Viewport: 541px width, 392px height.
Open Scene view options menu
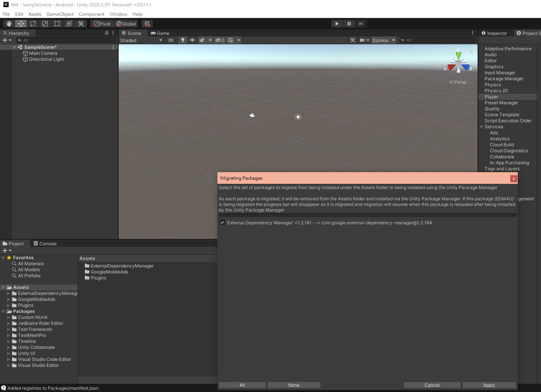[x=473, y=33]
